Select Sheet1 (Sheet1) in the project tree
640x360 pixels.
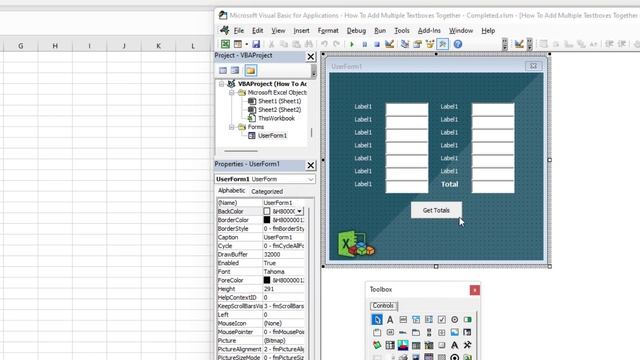tap(280, 101)
